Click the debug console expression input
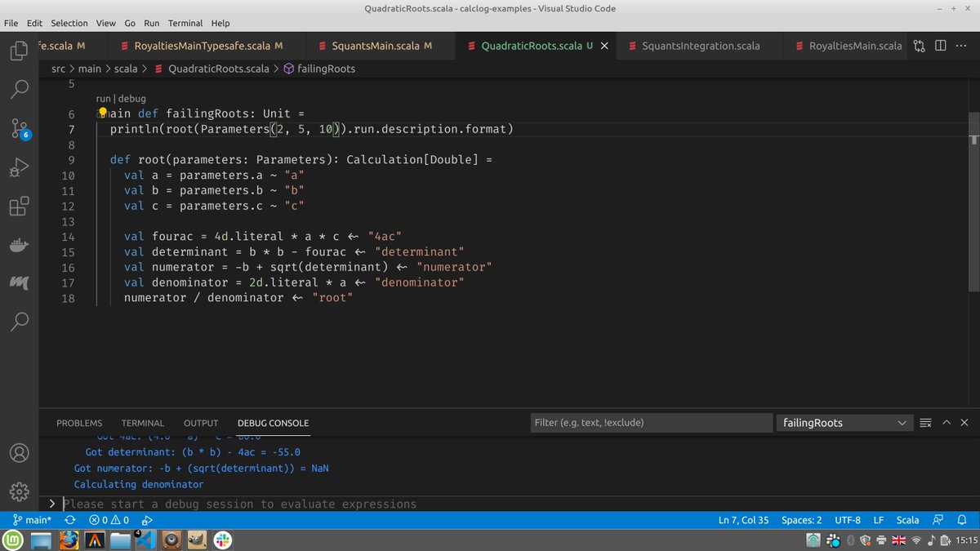Image resolution: width=980 pixels, height=551 pixels. [x=514, y=504]
